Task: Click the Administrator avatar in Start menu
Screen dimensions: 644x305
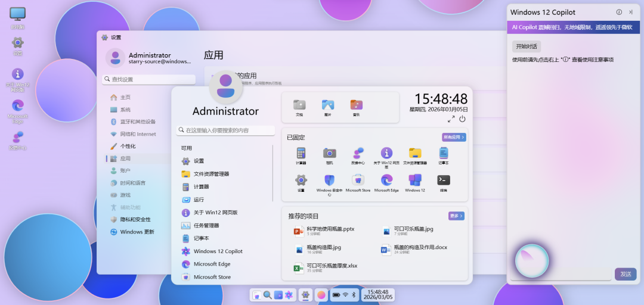Action: click(226, 87)
